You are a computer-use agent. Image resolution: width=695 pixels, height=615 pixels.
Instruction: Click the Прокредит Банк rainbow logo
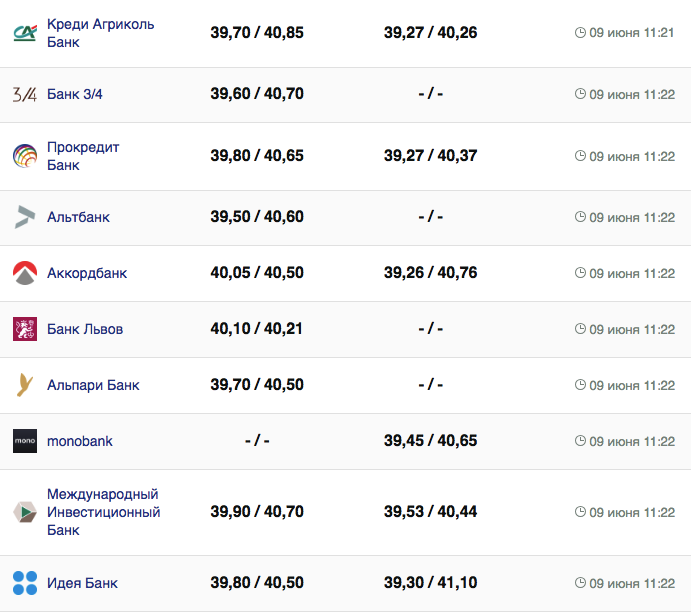[25, 156]
